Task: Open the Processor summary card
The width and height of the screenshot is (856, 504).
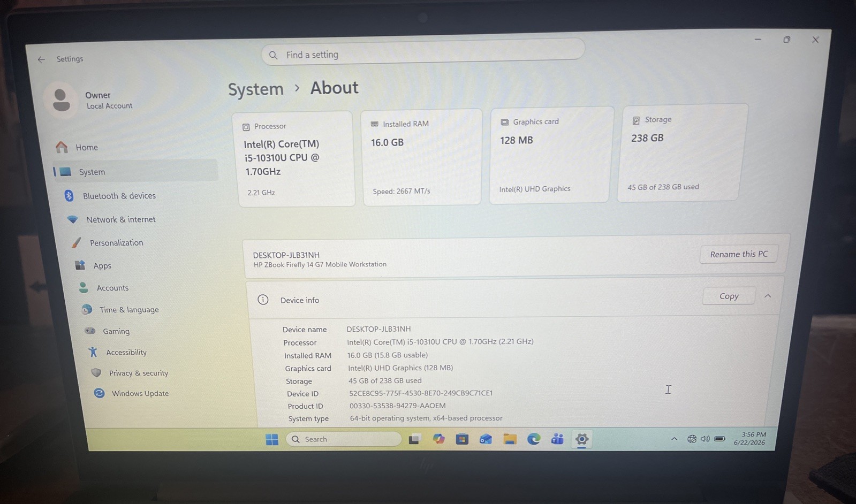Action: coord(294,158)
